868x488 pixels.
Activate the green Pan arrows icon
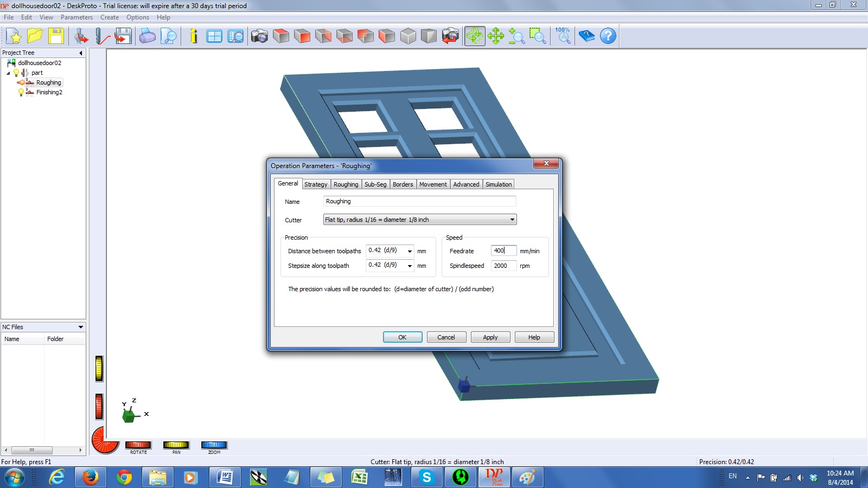coord(496,36)
